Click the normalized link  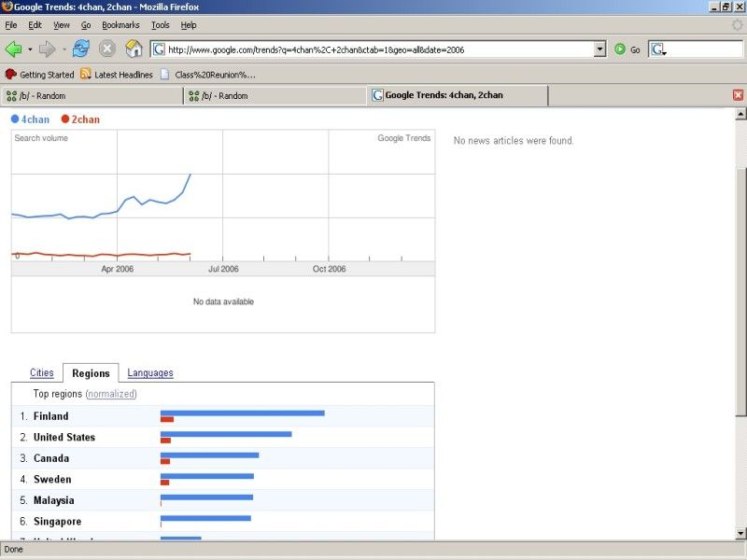(x=111, y=395)
